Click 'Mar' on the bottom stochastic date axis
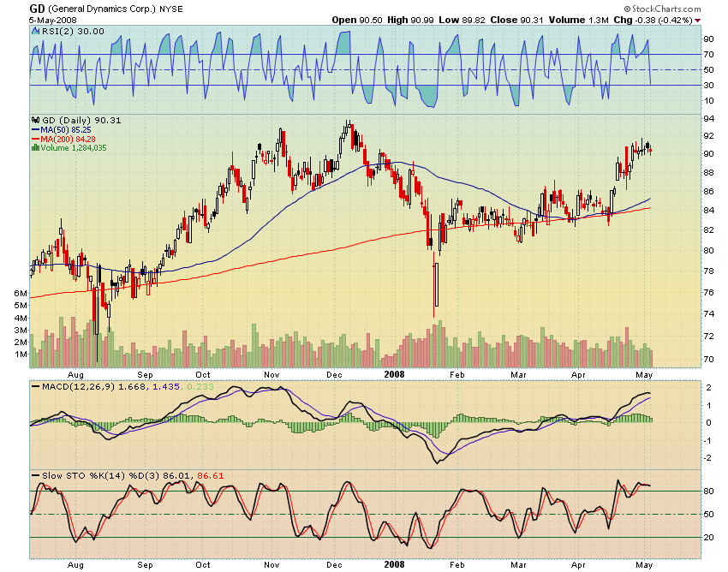 [x=518, y=564]
